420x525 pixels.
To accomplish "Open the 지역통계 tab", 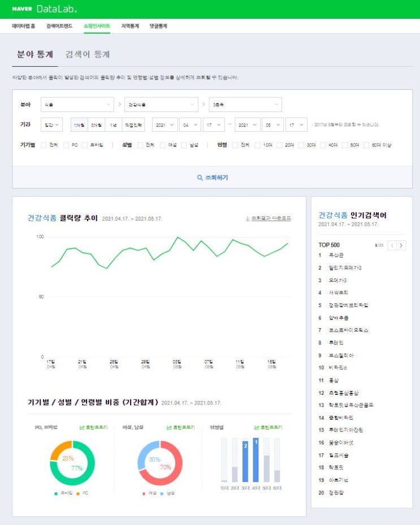I will (130, 26).
